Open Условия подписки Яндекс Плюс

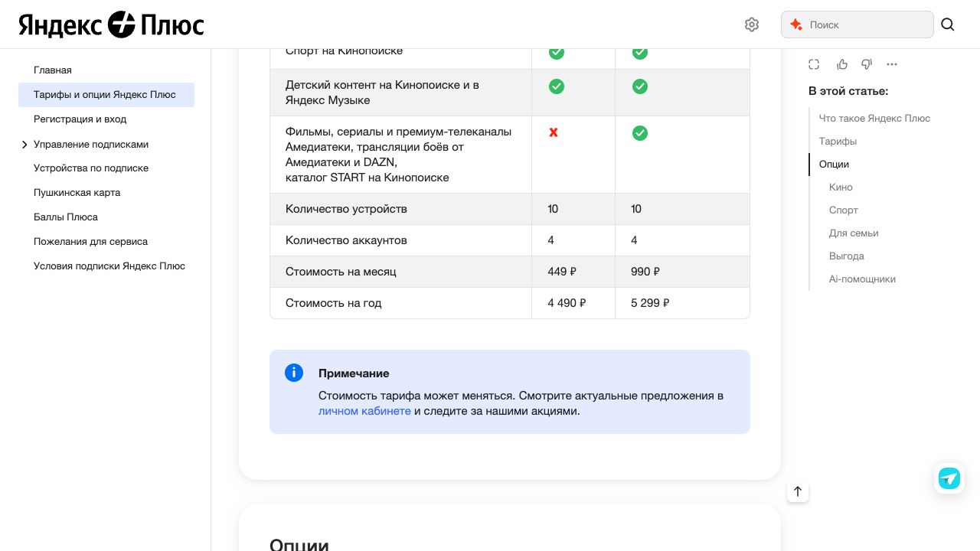[109, 266]
